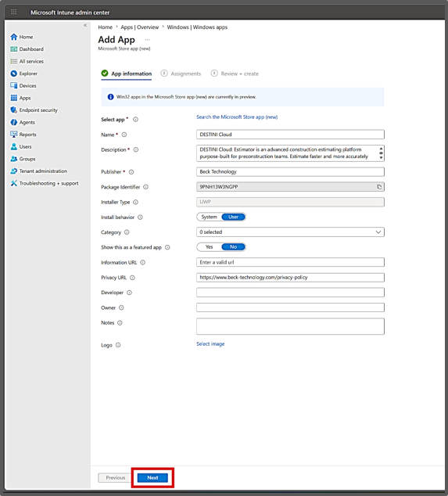The width and height of the screenshot is (448, 496).
Task: Click the Notes text area
Action: (x=290, y=326)
